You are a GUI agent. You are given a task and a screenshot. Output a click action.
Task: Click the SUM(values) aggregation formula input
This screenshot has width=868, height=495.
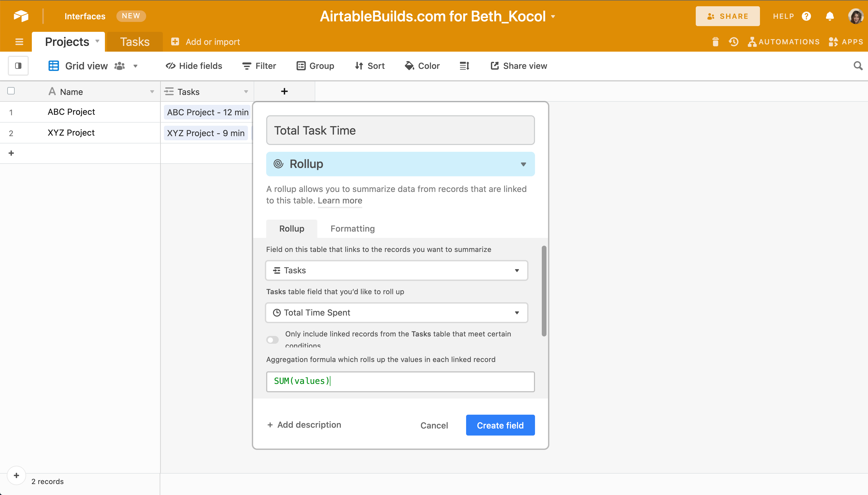pos(400,382)
